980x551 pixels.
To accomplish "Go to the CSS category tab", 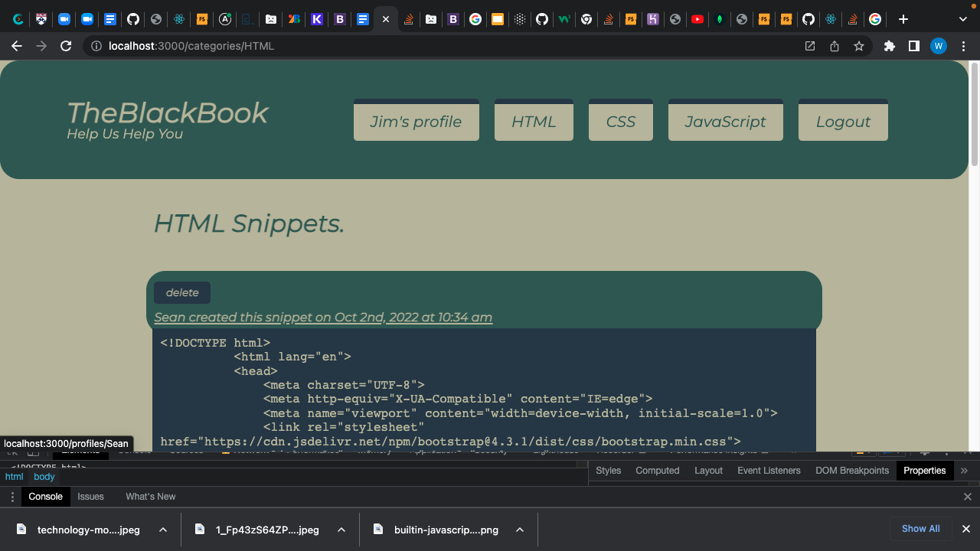I will 621,120.
